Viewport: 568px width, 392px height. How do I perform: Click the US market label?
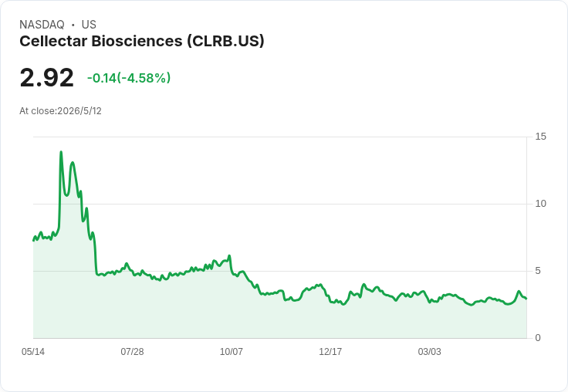[x=89, y=25]
